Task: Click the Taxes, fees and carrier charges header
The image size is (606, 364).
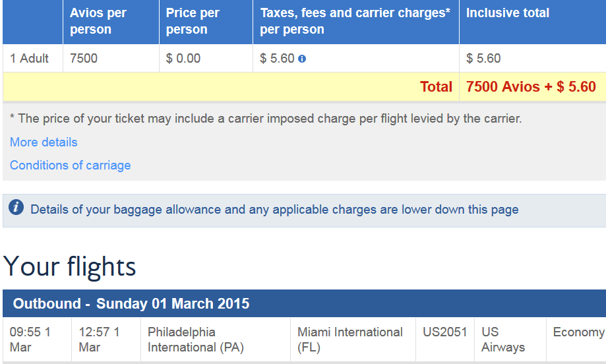Action: pos(356,22)
